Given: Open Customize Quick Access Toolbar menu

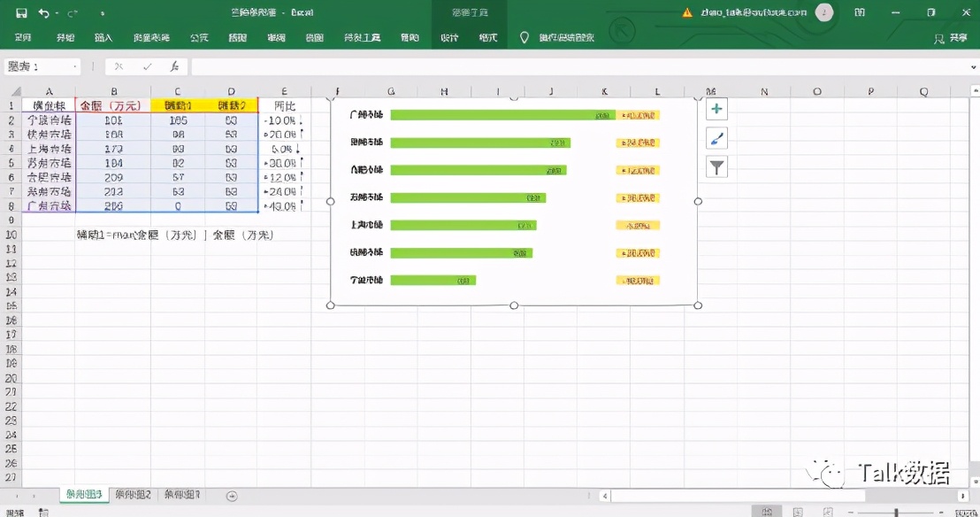Looking at the screenshot, I should (103, 13).
